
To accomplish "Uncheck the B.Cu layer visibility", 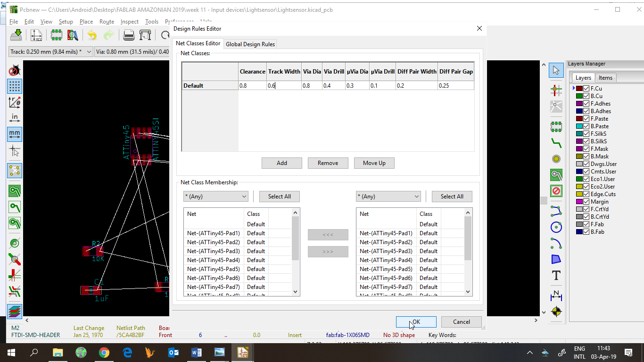I will (586, 96).
